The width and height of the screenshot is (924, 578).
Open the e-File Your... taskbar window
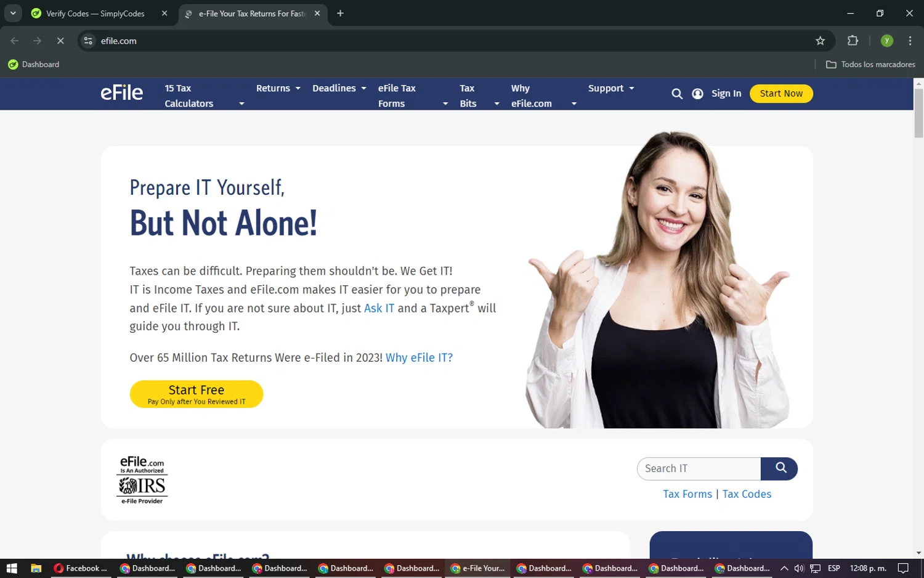point(477,568)
